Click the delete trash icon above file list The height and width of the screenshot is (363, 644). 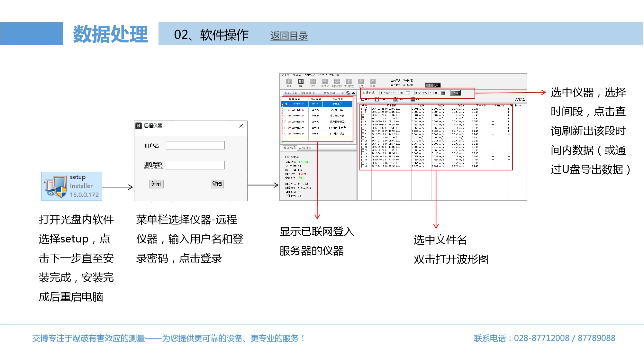click(395, 99)
